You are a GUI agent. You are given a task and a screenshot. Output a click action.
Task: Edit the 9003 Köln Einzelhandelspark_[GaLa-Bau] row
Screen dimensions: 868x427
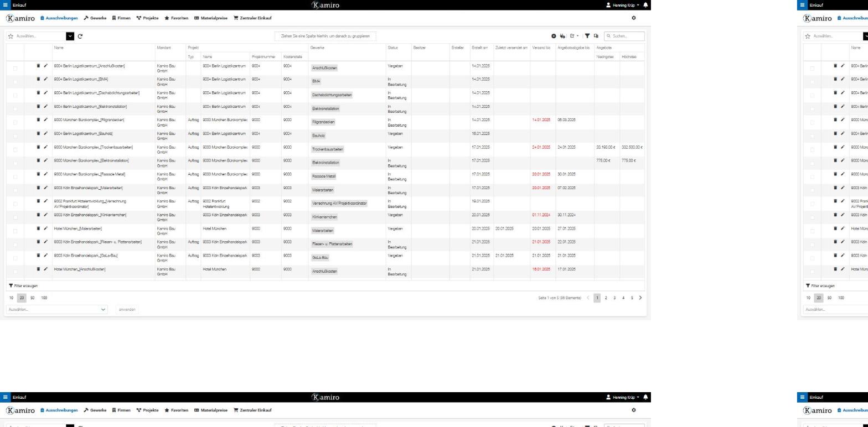point(45,256)
